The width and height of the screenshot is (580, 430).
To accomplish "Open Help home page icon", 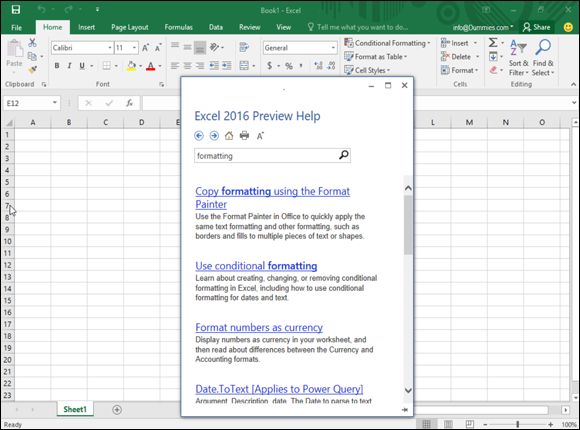I will 229,136.
